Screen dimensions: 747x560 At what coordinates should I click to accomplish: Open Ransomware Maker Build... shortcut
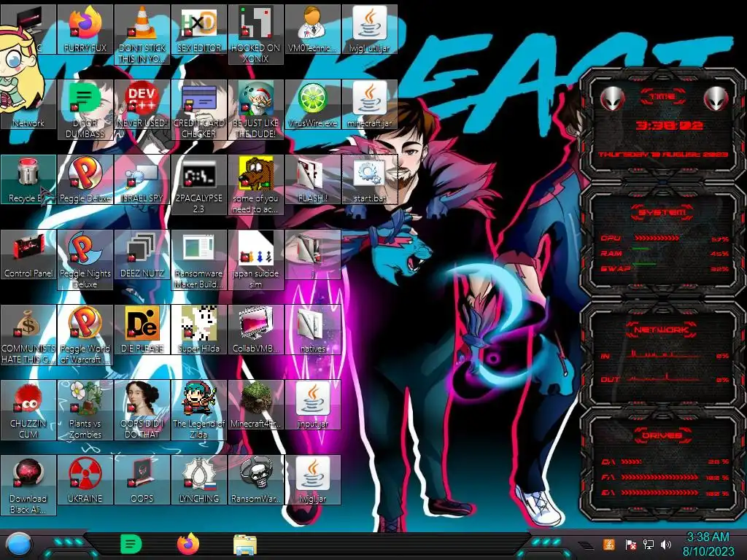[x=199, y=260]
